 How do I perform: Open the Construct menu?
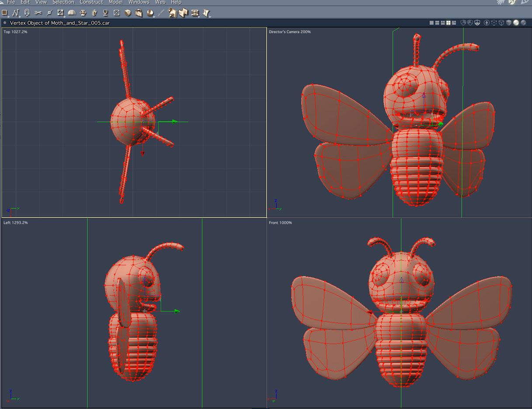click(91, 2)
